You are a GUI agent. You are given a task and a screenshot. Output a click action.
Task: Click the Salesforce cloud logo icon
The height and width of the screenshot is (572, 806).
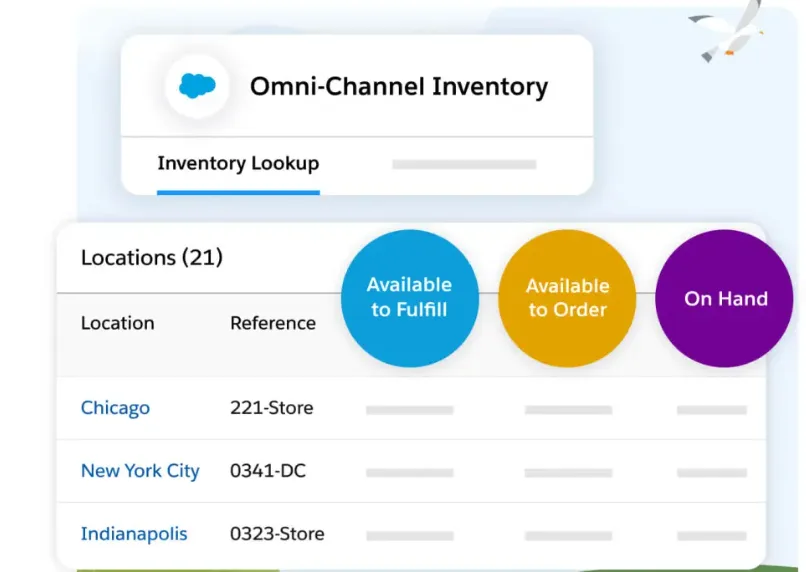point(197,86)
